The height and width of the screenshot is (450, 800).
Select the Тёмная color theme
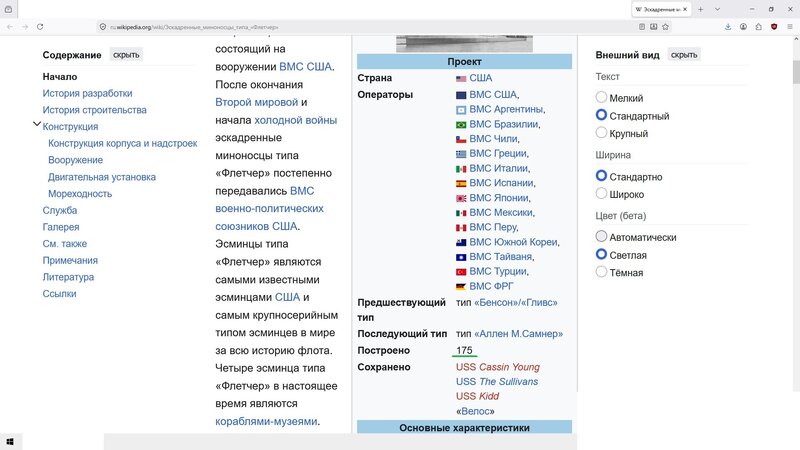[x=601, y=271]
